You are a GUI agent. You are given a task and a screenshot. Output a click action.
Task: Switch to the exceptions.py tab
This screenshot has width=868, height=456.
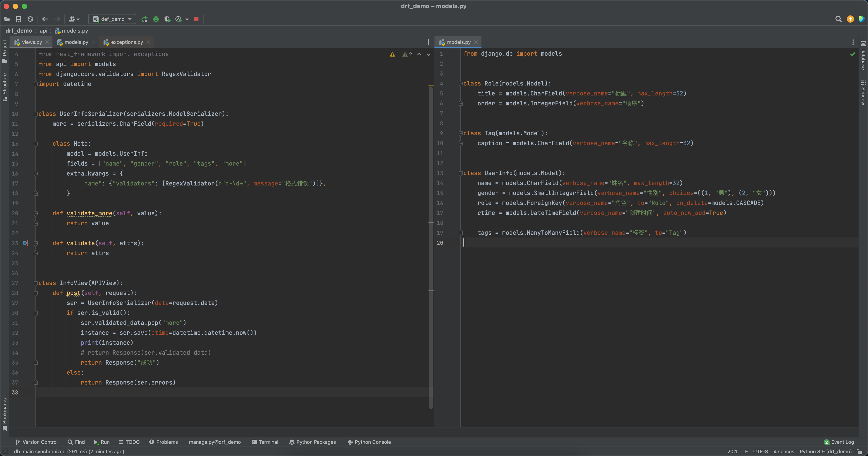(127, 42)
